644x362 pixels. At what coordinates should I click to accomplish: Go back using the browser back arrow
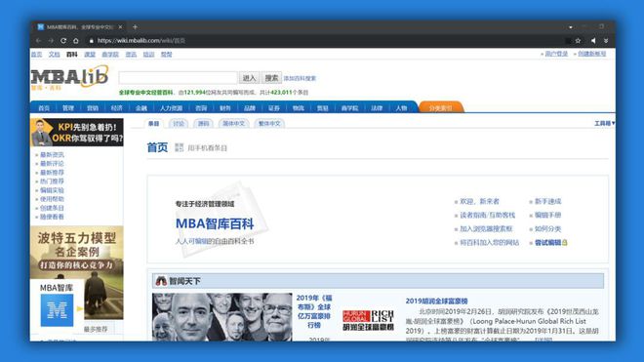pos(38,41)
